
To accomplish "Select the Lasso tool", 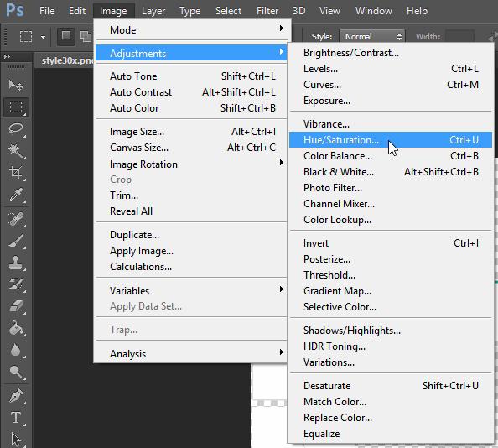I will point(16,129).
